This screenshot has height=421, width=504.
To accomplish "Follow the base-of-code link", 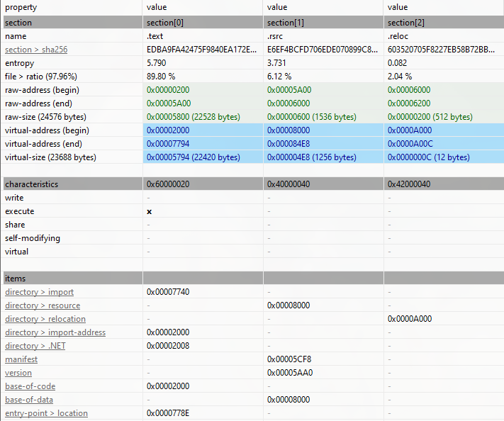I will tap(30, 386).
